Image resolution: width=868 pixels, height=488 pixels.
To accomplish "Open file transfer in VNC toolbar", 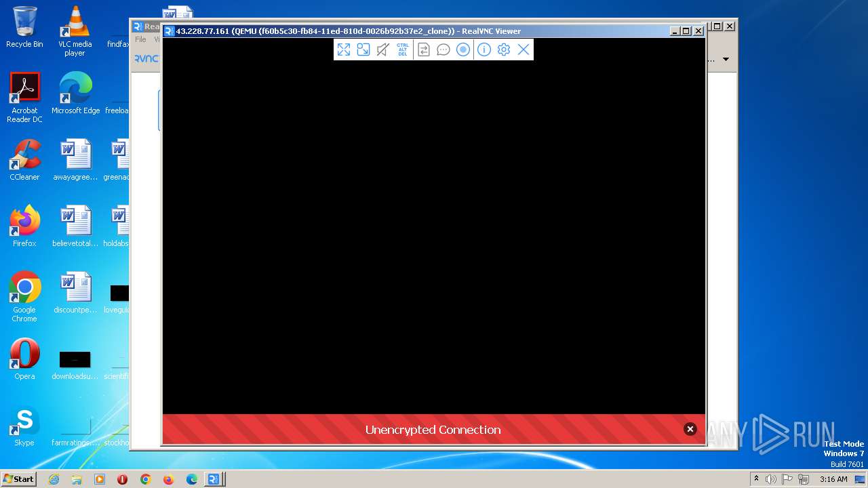I will 424,49.
